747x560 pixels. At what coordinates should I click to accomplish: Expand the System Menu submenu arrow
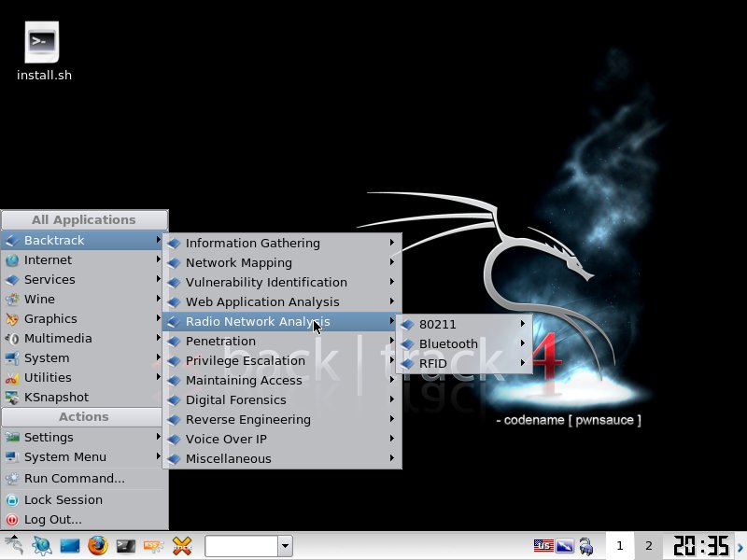pos(158,456)
